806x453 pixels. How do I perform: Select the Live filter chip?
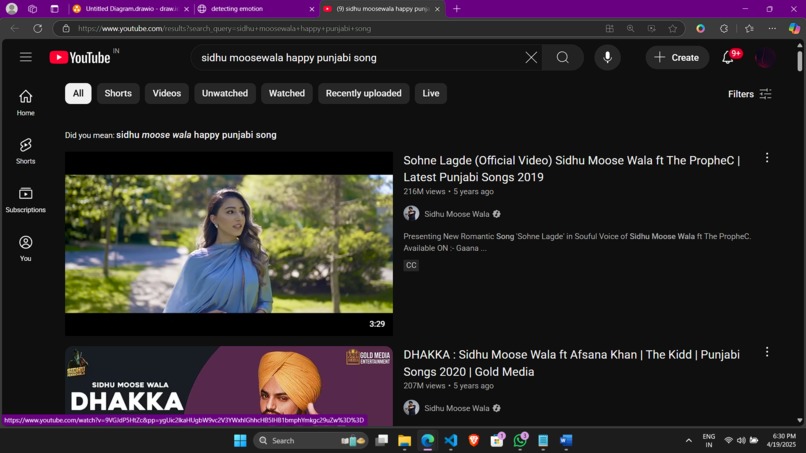(x=431, y=94)
